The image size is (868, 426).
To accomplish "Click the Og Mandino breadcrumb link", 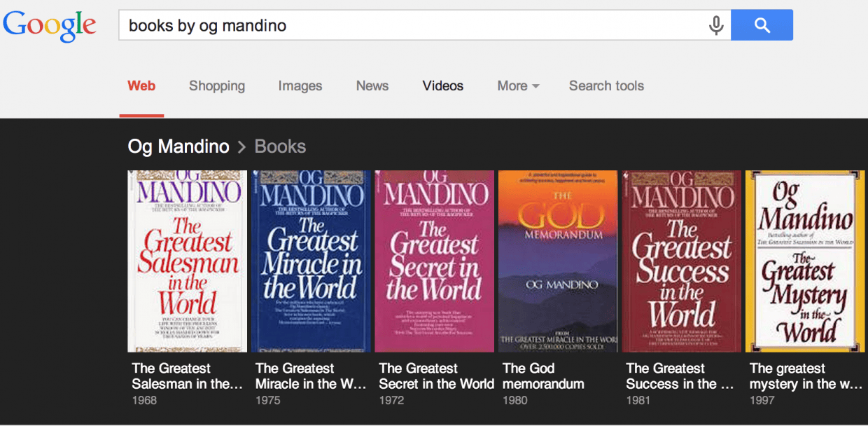I will click(x=178, y=146).
